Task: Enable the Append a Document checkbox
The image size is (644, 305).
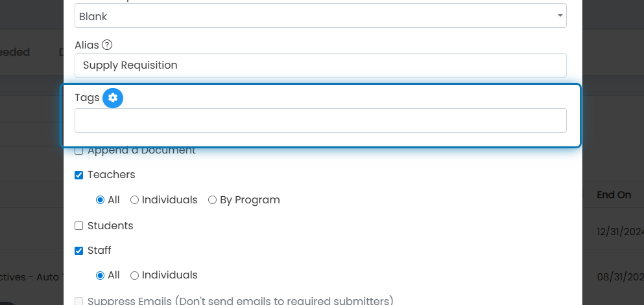Action: pos(79,151)
